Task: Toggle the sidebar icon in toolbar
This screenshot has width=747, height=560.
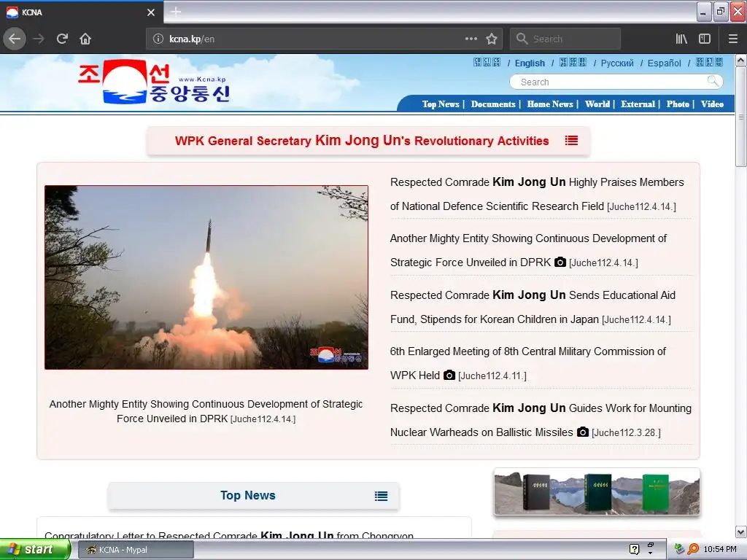Action: tap(705, 39)
